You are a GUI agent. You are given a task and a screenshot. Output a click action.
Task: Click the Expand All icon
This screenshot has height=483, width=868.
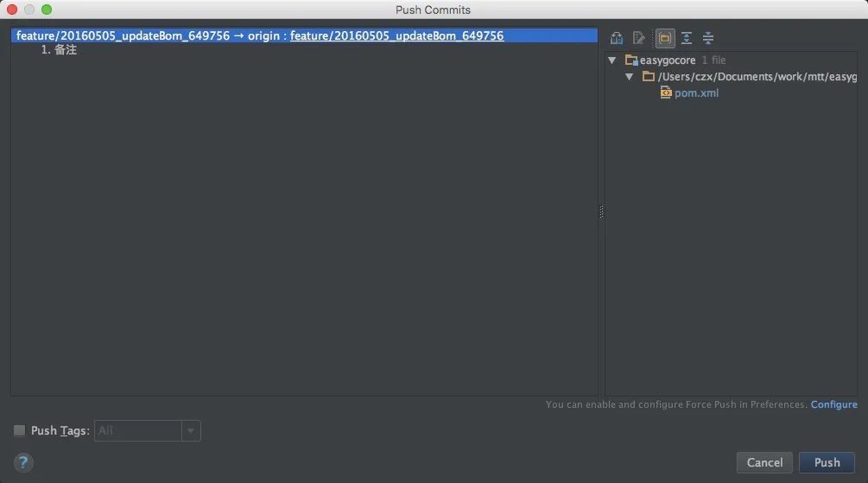point(687,38)
